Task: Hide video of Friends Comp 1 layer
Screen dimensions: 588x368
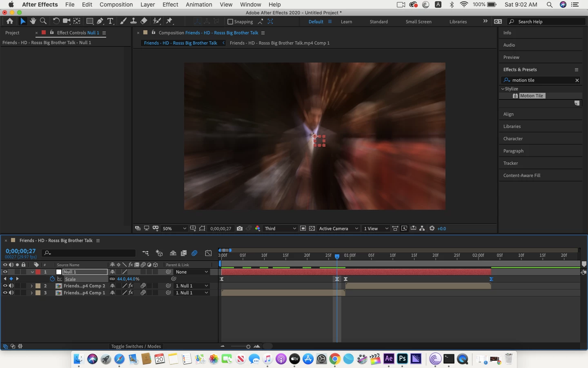Action: (x=5, y=293)
